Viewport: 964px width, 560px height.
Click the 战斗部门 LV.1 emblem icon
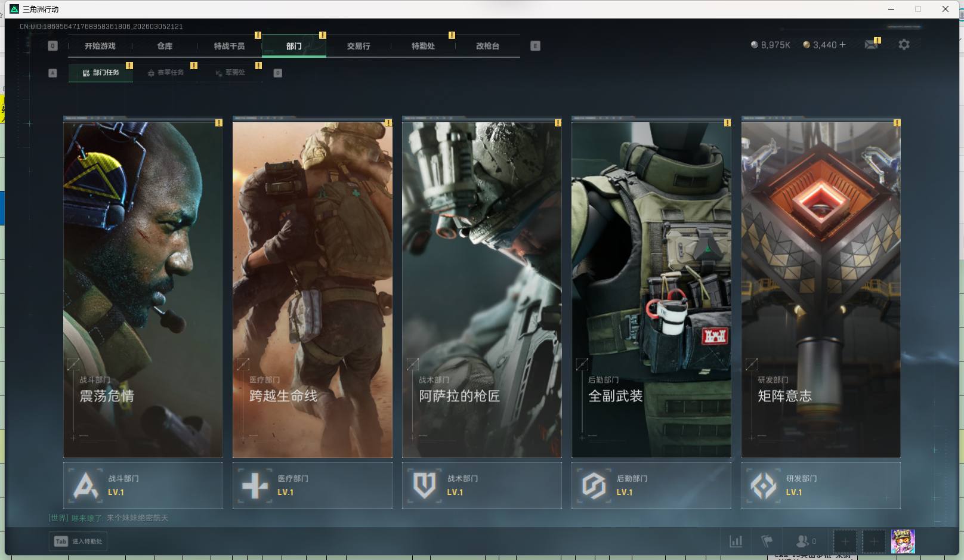pos(85,485)
